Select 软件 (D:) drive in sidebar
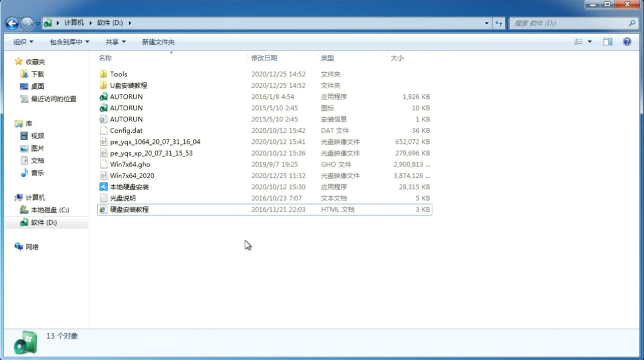The height and width of the screenshot is (360, 644). [x=43, y=222]
